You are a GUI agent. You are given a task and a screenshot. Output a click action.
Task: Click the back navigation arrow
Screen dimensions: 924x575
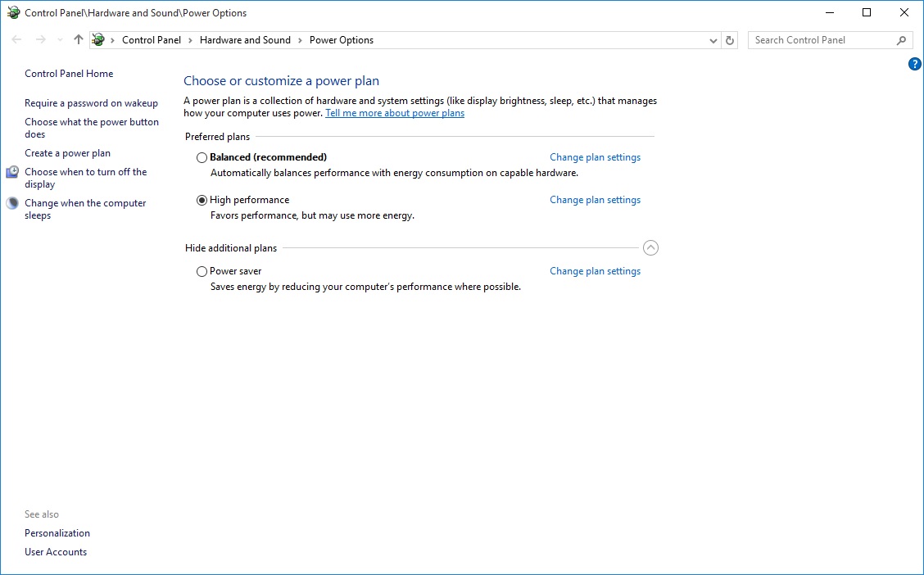click(x=16, y=39)
